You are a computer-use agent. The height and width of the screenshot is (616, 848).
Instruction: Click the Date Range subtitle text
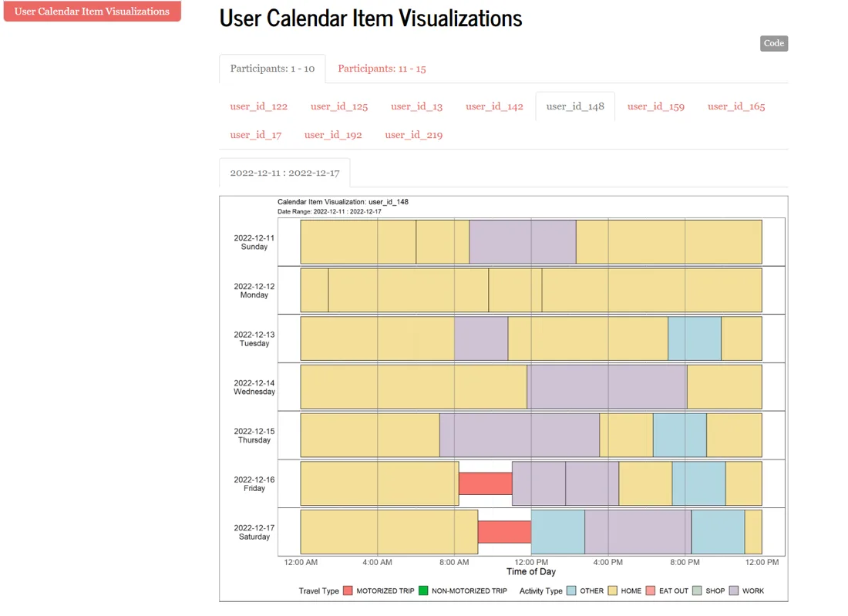pos(329,211)
